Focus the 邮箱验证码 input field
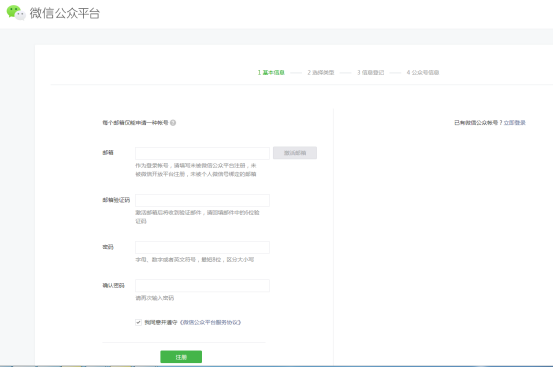The height and width of the screenshot is (367, 553). point(202,200)
